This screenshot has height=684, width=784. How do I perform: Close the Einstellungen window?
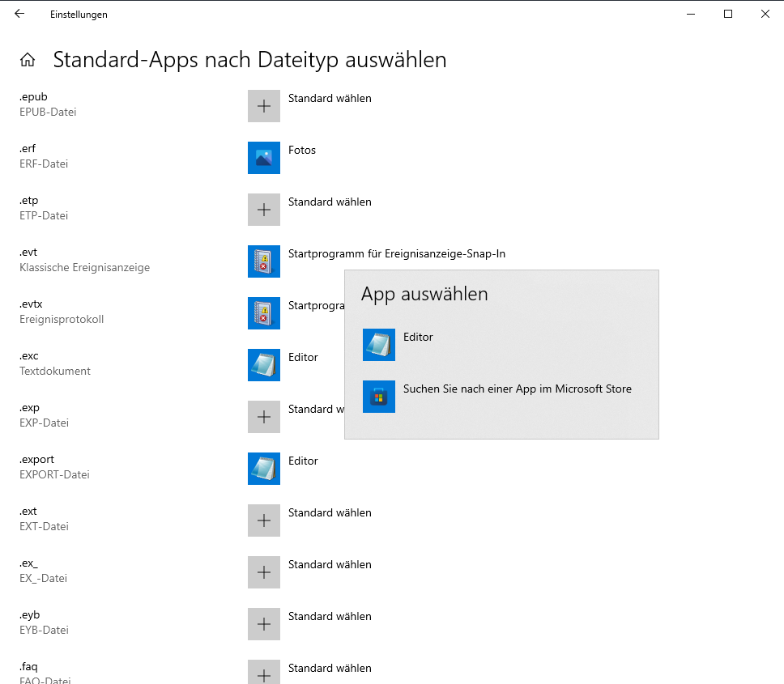(765, 14)
